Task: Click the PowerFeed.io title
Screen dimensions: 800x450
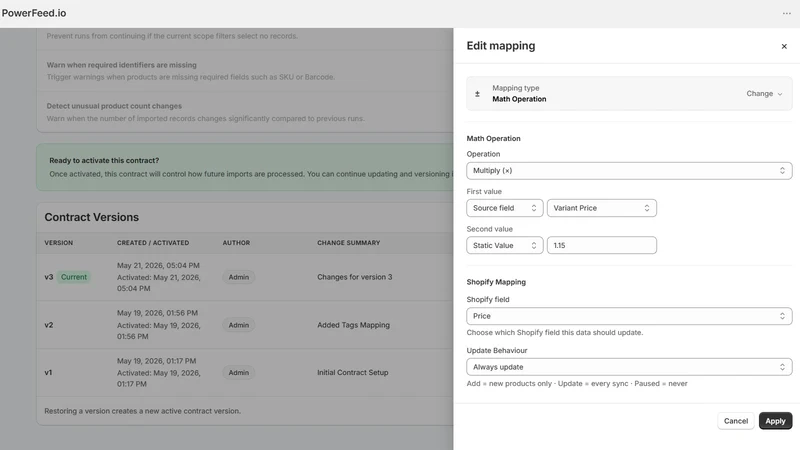Action: 34,13
